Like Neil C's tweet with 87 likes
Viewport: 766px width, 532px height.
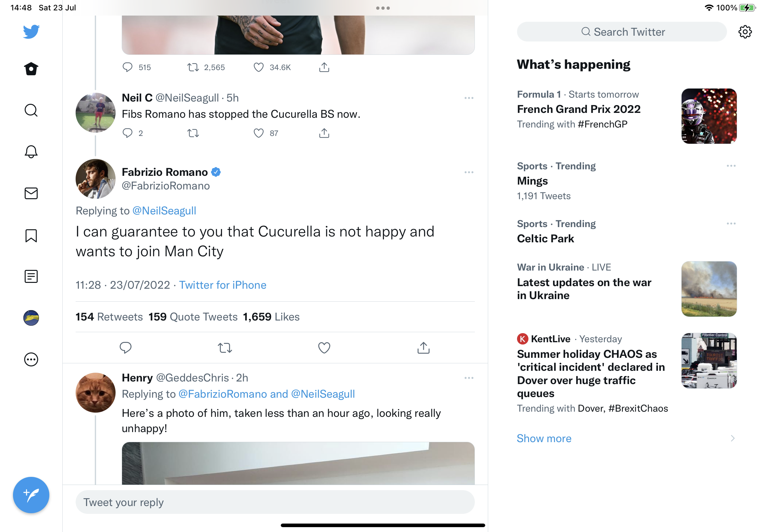258,133
